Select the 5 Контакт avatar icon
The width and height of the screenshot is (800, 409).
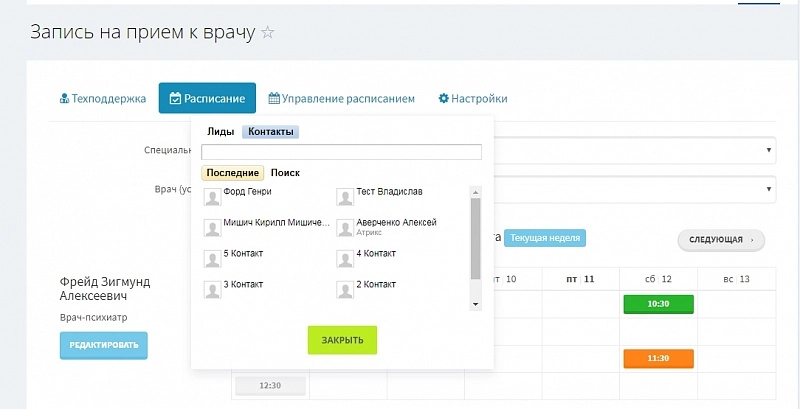(212, 258)
